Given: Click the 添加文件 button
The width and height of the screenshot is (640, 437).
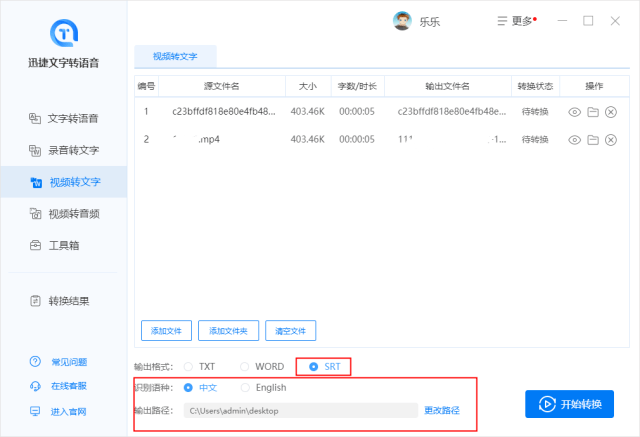Looking at the screenshot, I should (166, 331).
